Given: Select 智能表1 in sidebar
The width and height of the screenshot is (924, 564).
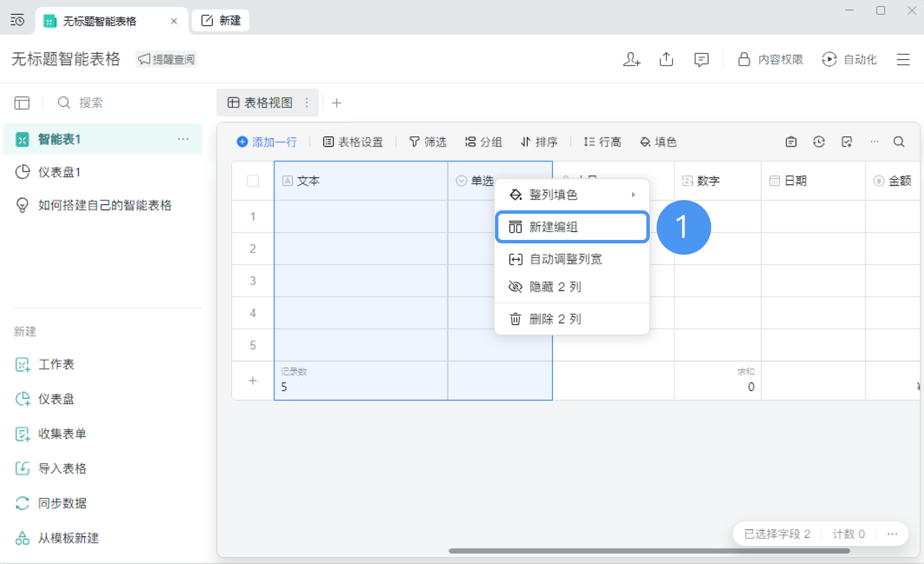Looking at the screenshot, I should [103, 139].
